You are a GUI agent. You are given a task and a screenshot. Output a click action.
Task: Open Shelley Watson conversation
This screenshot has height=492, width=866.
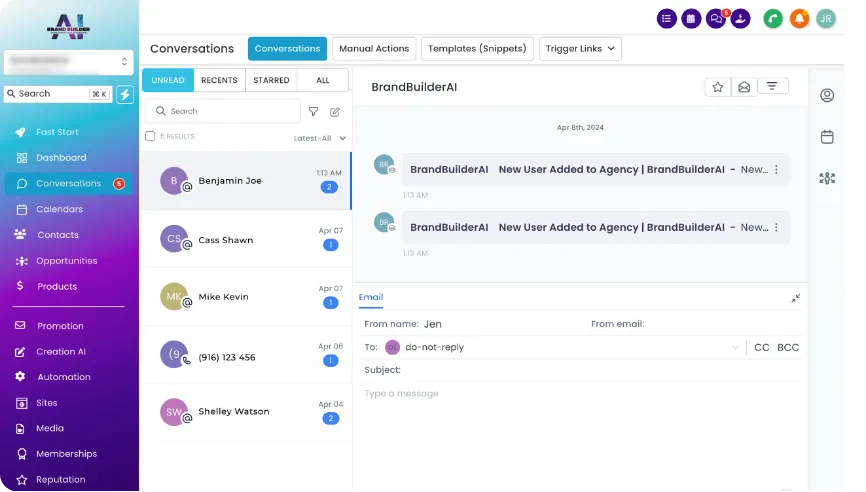246,412
